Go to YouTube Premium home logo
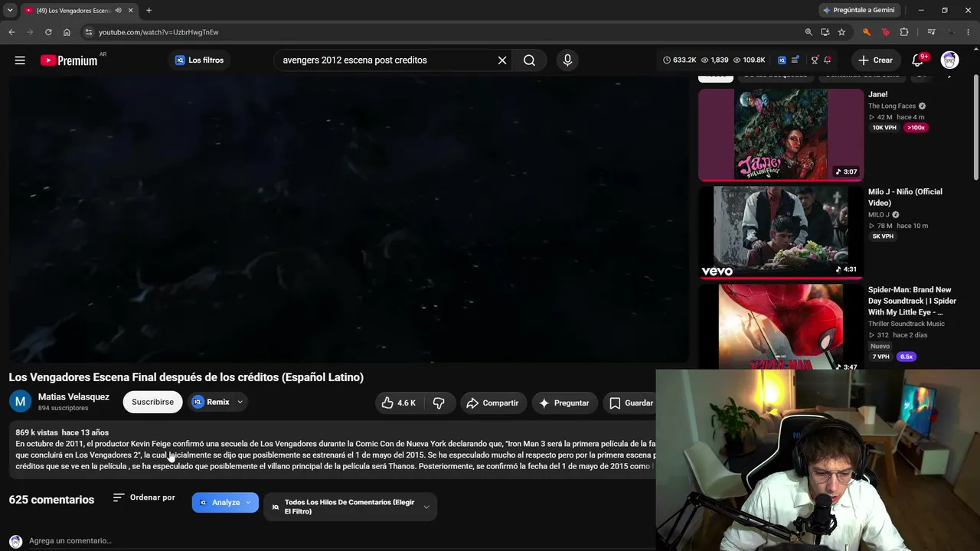Image resolution: width=980 pixels, height=551 pixels. click(x=69, y=60)
